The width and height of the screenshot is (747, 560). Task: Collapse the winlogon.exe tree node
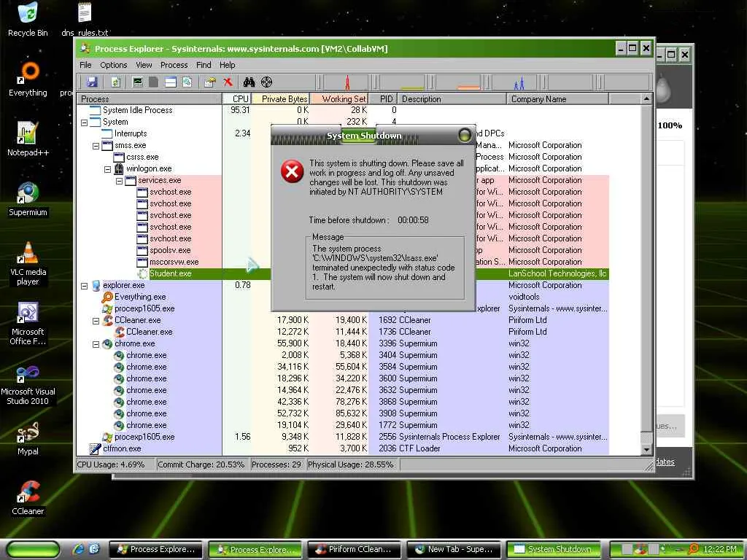coord(108,169)
